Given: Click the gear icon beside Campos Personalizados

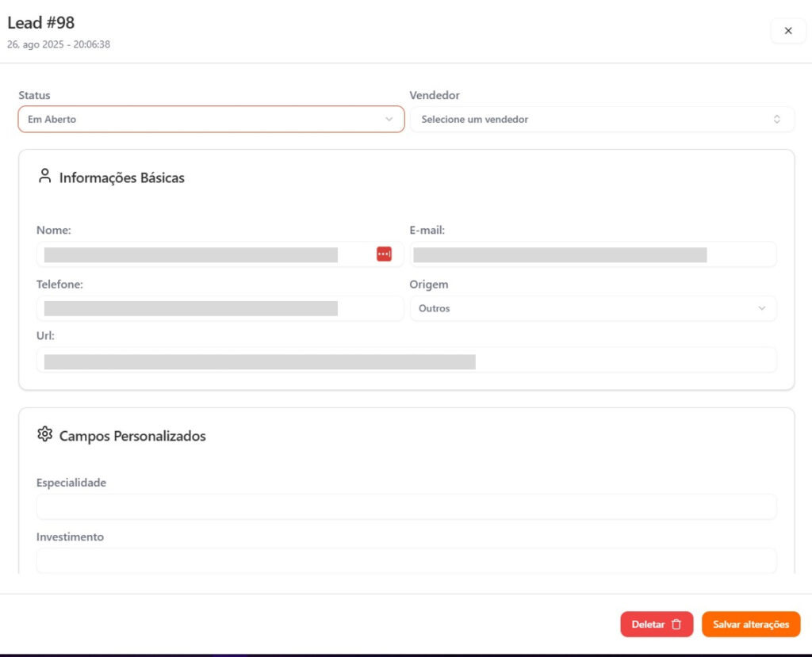Looking at the screenshot, I should click(x=44, y=434).
